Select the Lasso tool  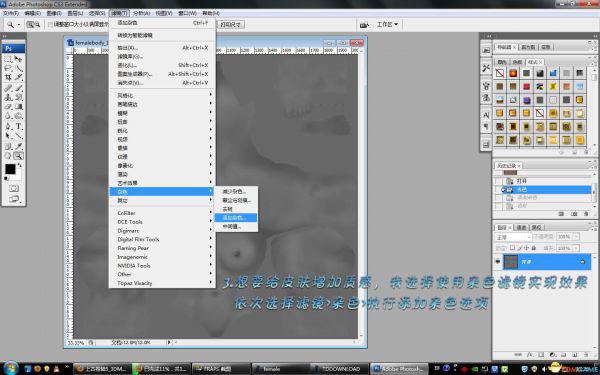[8, 68]
